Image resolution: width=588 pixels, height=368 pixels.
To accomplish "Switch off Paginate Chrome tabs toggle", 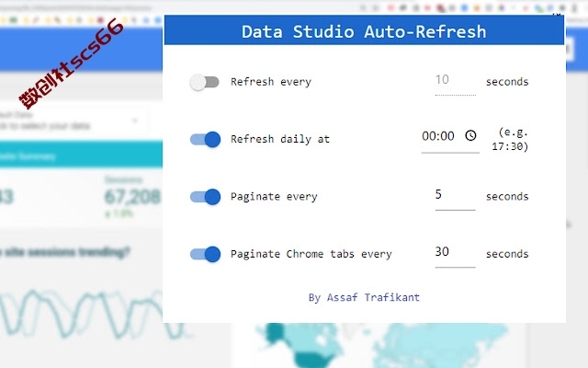I will point(205,254).
